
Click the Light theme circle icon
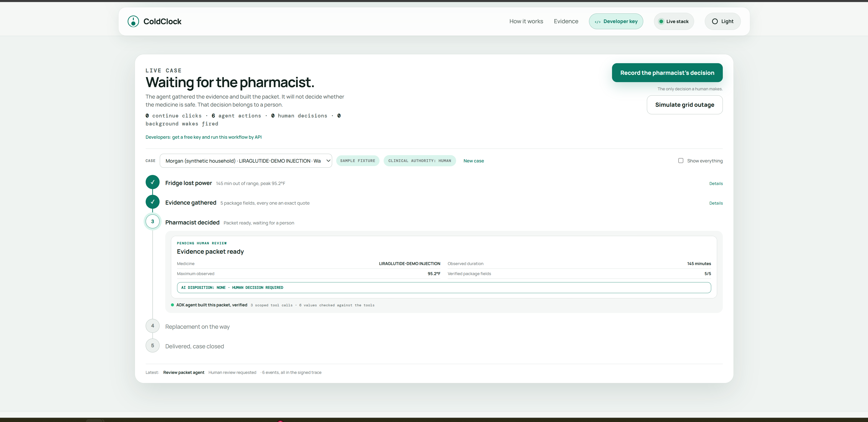click(x=715, y=21)
